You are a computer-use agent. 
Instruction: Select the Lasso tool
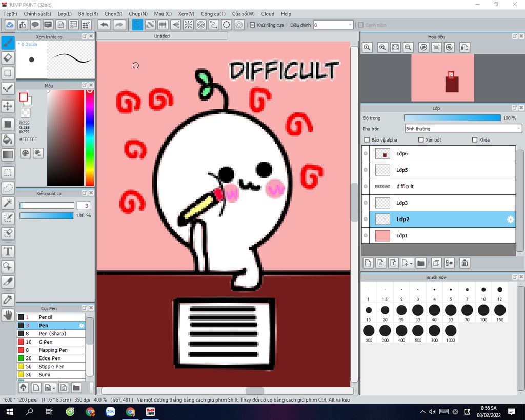pos(8,188)
